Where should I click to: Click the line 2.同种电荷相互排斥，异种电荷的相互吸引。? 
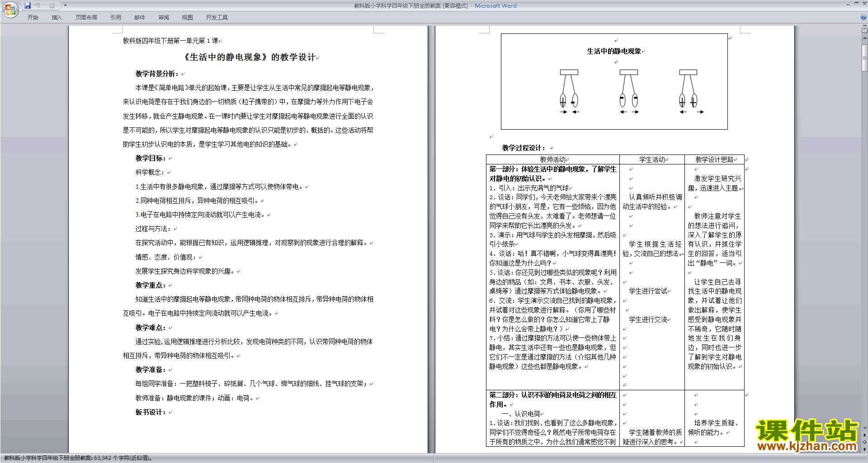coord(197,201)
